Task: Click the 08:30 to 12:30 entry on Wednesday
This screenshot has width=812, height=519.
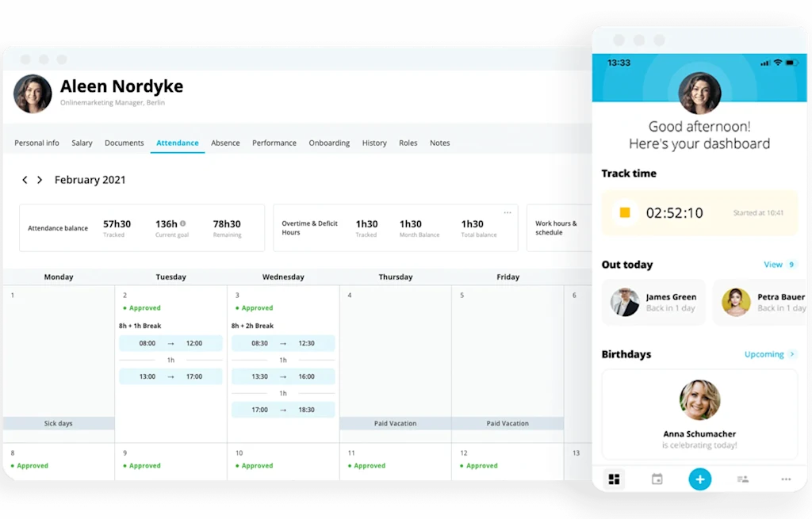Action: [x=283, y=343]
